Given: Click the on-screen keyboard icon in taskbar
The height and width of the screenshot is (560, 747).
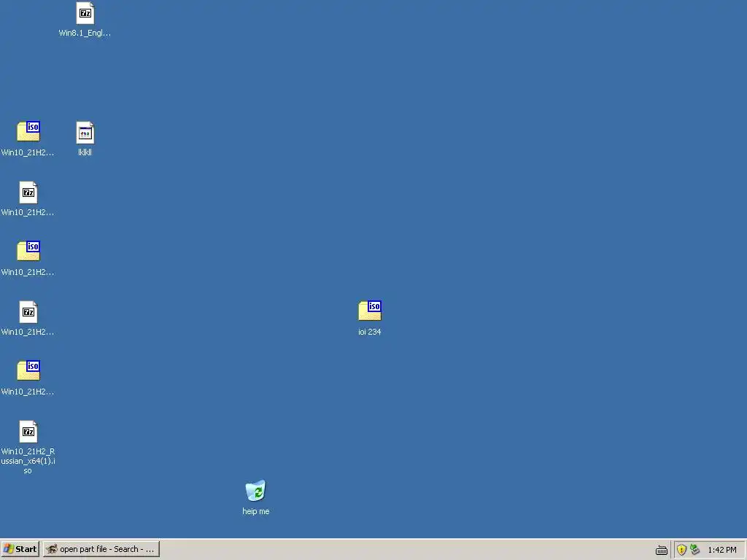Looking at the screenshot, I should pos(662,550).
